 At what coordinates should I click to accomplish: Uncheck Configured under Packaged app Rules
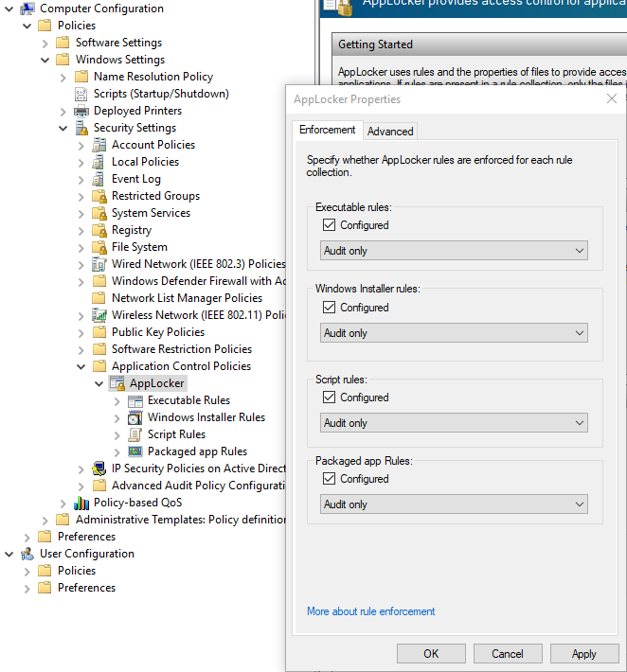329,479
